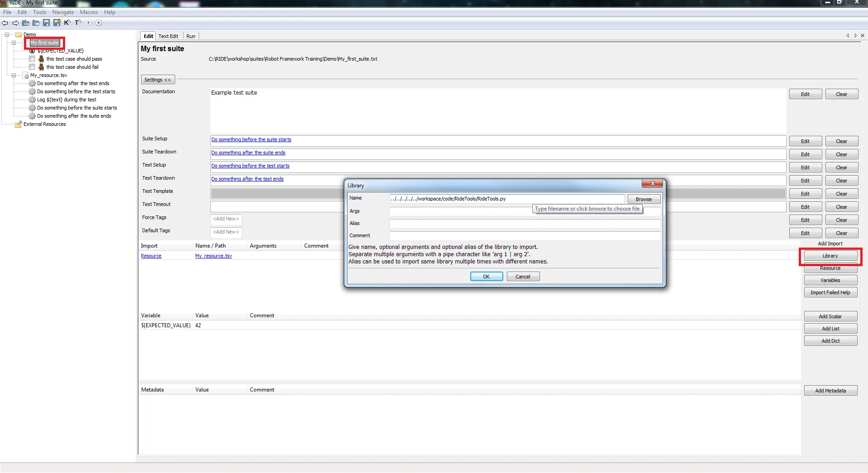Save the file using the floppy disk icon
Viewport: 868px width, 473px height.
(47, 23)
